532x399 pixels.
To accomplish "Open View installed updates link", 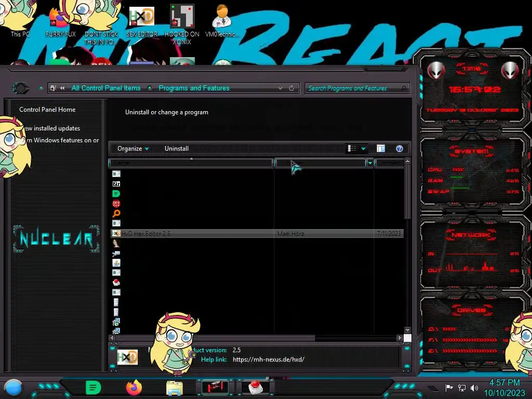I will point(52,128).
